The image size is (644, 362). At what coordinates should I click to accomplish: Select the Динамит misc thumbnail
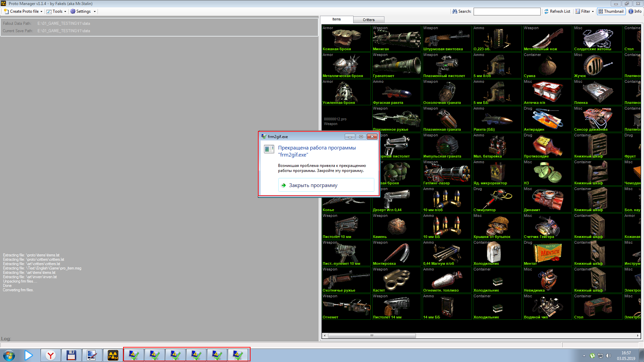(547, 199)
